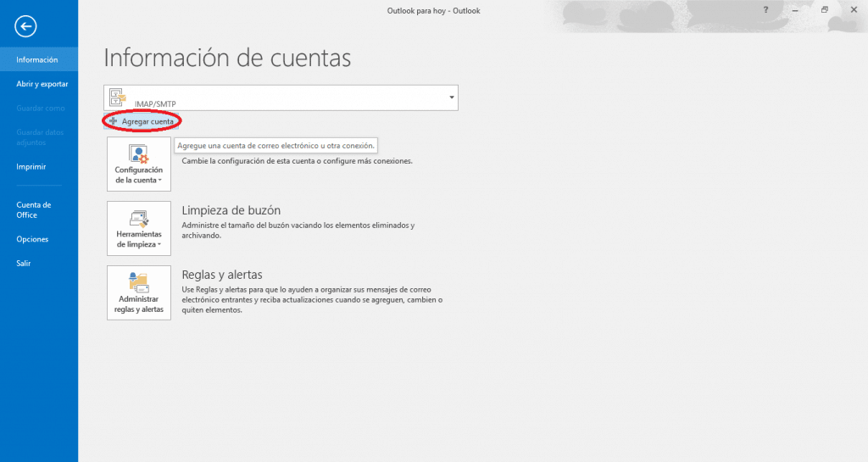Click the Agregar cuenta button
This screenshot has height=462, width=868.
(x=142, y=121)
